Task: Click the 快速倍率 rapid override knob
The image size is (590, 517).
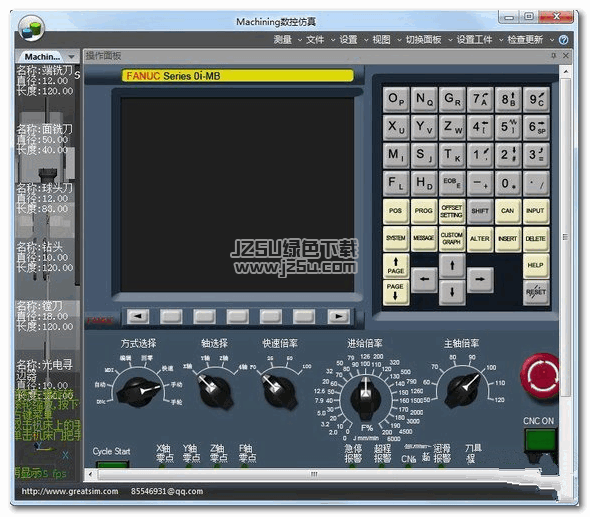Action: [x=279, y=391]
